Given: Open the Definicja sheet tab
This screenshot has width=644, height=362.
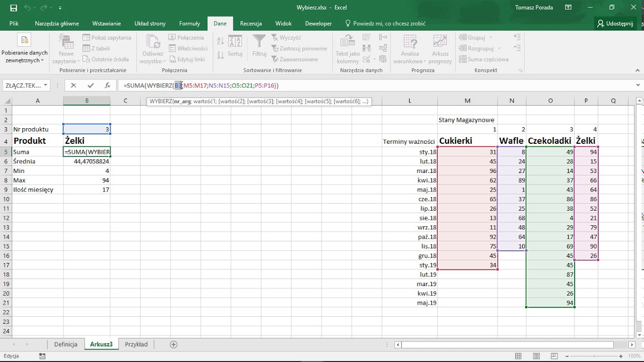Looking at the screenshot, I should coord(66,344).
